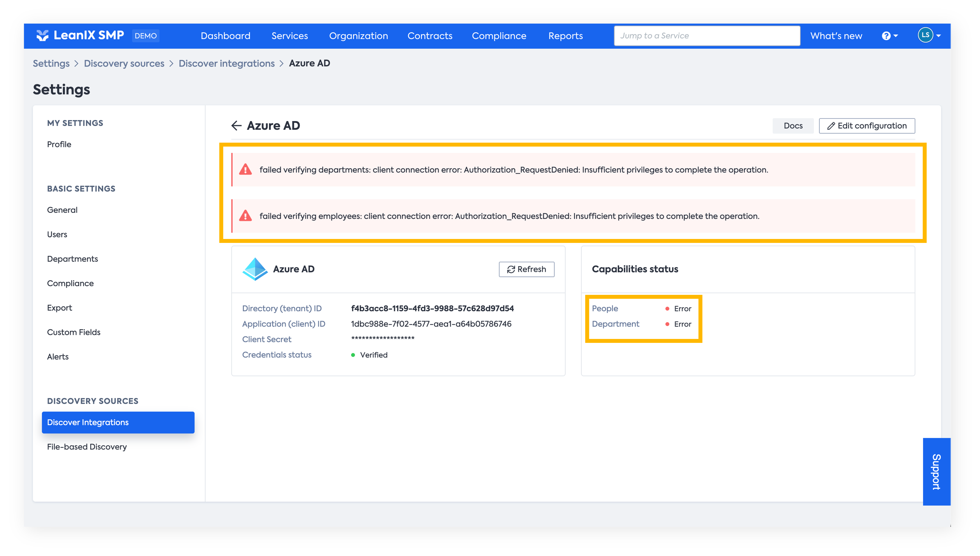Click the Capabilities status heading
The height and width of the screenshot is (556, 980).
pos(635,269)
